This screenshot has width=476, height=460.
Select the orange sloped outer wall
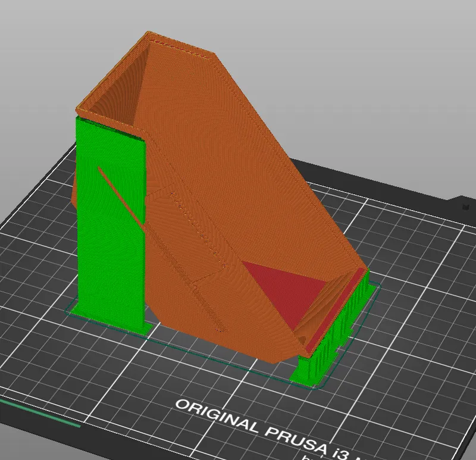pos(256,179)
